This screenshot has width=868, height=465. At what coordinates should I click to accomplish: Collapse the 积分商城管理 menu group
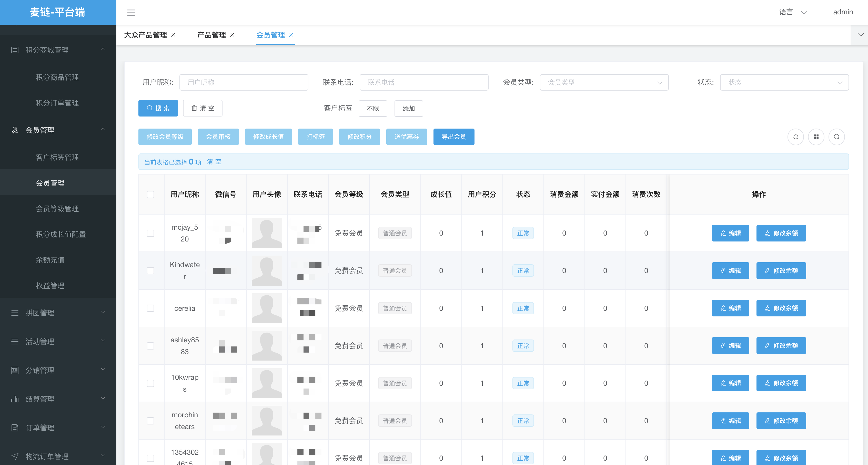point(103,49)
